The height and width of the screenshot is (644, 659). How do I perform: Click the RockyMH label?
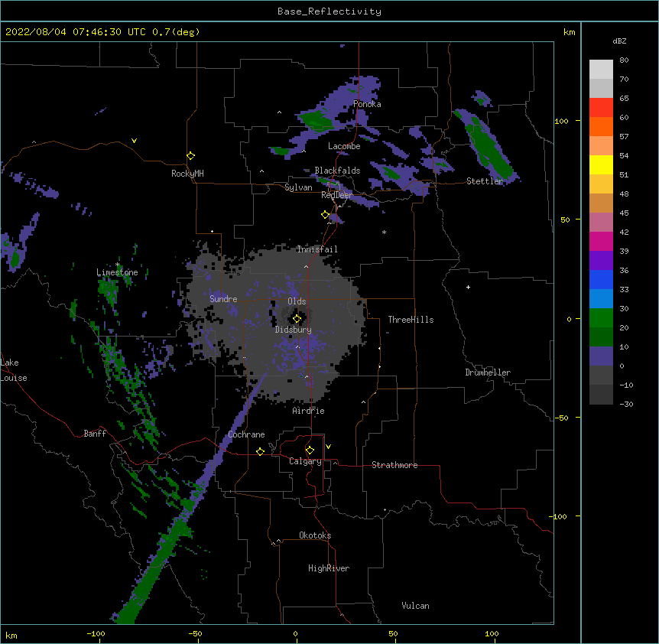[x=187, y=174]
